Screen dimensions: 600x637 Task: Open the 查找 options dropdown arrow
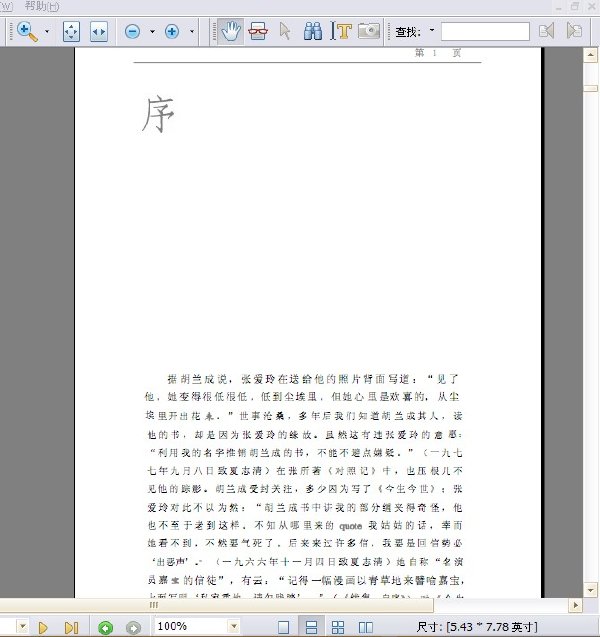[432, 30]
